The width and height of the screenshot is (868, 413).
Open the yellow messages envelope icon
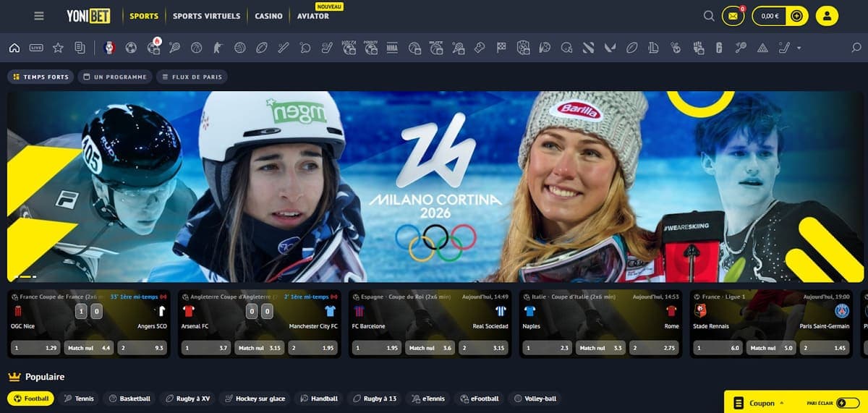point(733,16)
